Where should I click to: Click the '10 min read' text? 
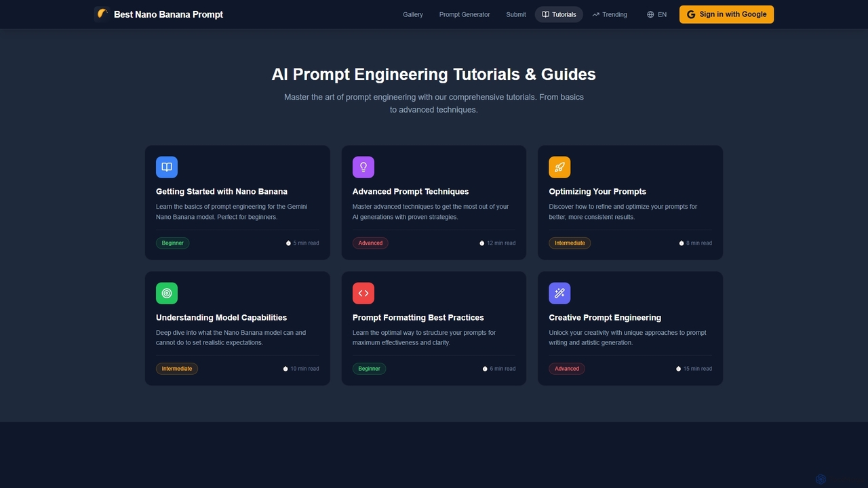pyautogui.click(x=304, y=369)
